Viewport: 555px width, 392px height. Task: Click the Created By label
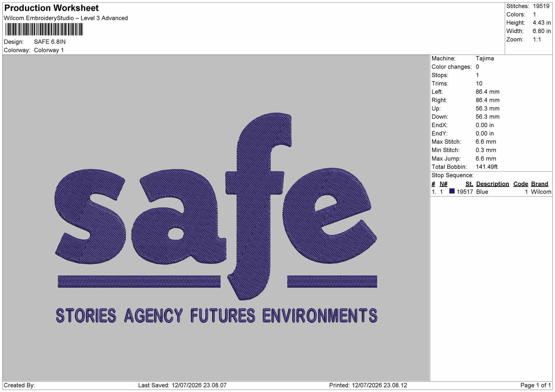[x=19, y=385]
